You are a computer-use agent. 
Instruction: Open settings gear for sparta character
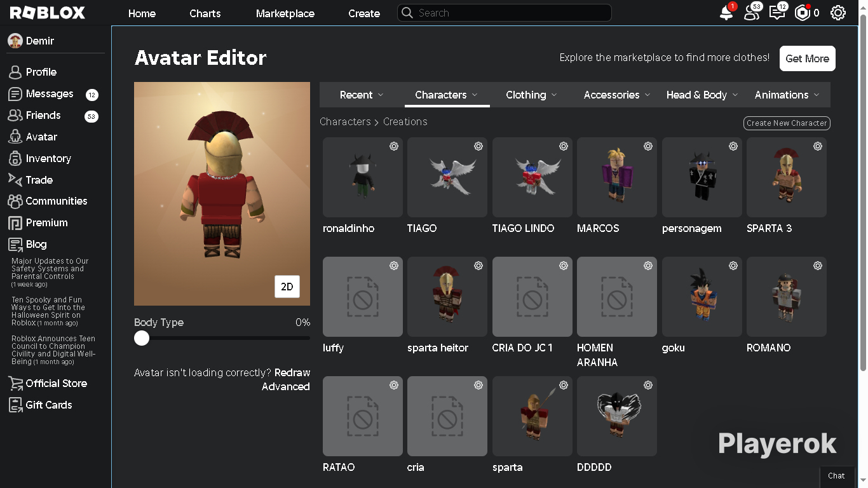click(564, 385)
